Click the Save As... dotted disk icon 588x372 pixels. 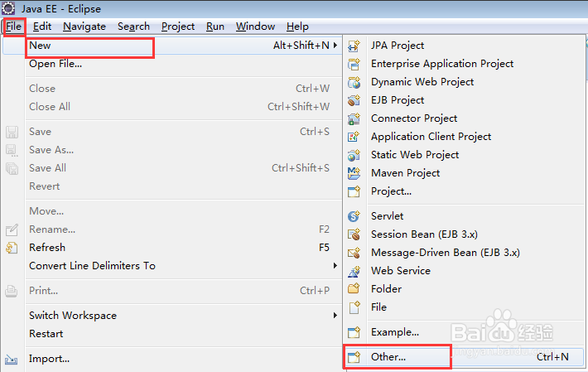pos(12,151)
